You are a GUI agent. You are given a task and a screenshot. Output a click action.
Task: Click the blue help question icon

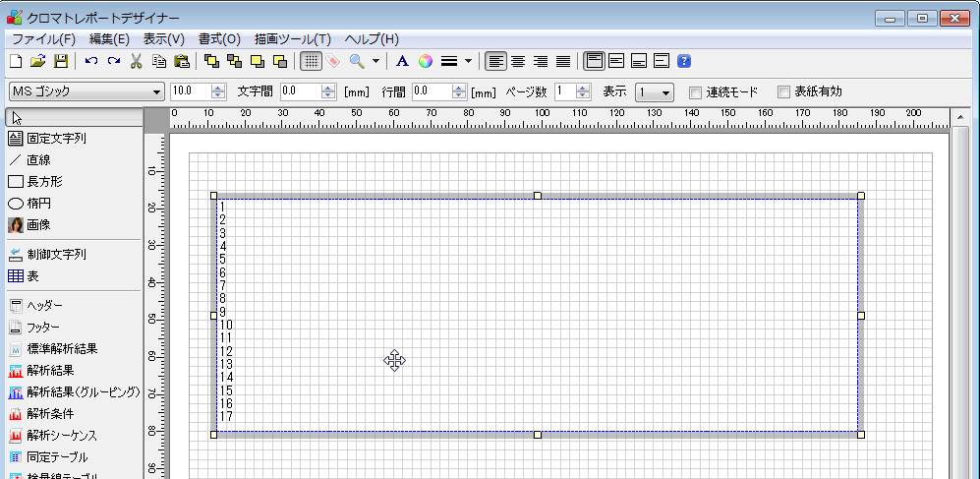click(x=684, y=61)
